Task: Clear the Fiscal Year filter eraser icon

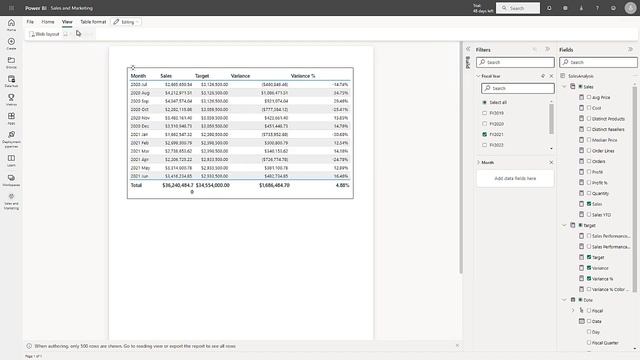Action: click(x=543, y=76)
